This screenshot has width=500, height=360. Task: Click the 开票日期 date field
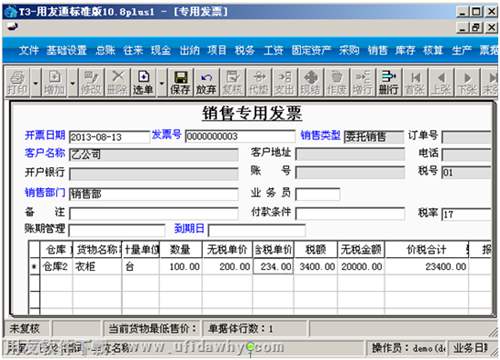click(110, 137)
